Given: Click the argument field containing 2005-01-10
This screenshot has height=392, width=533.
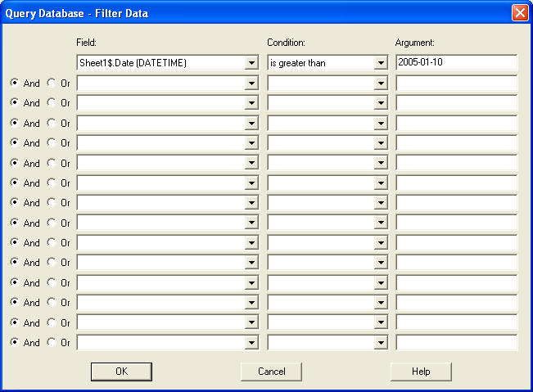Looking at the screenshot, I should point(457,62).
